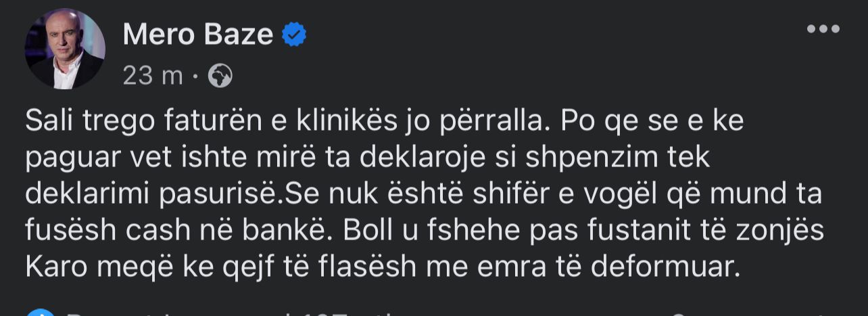The height and width of the screenshot is (316, 868).
Task: Click the "23 m" post timestamp
Action: click(153, 76)
